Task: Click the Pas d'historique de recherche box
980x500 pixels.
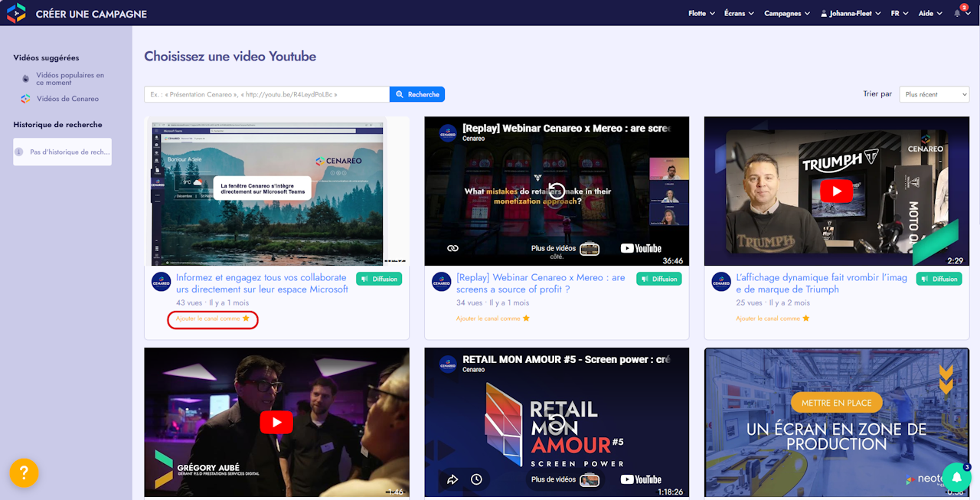Action: point(62,152)
